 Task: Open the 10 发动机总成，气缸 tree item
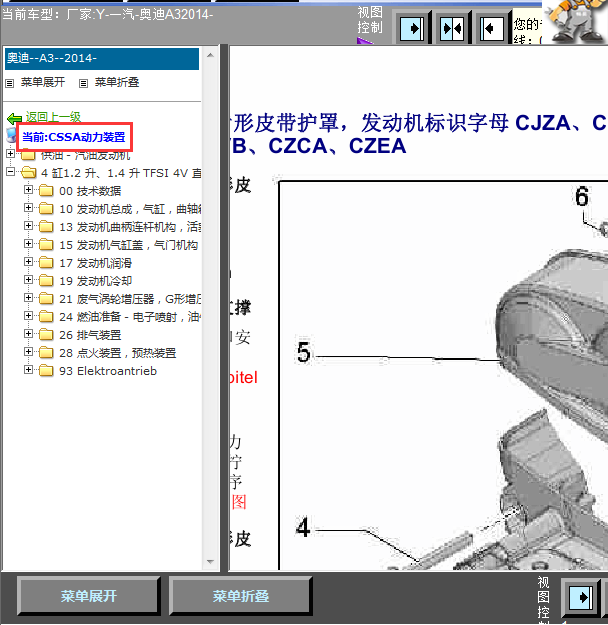tap(130, 209)
